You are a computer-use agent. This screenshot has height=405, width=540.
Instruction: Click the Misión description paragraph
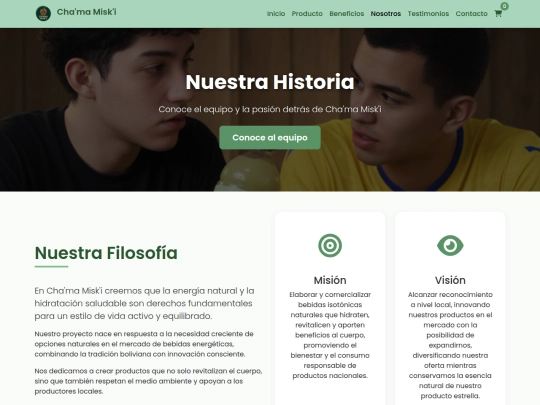[330, 335]
